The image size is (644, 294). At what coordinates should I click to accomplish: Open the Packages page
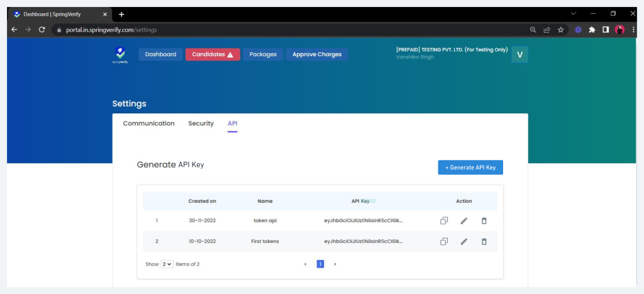coord(263,54)
